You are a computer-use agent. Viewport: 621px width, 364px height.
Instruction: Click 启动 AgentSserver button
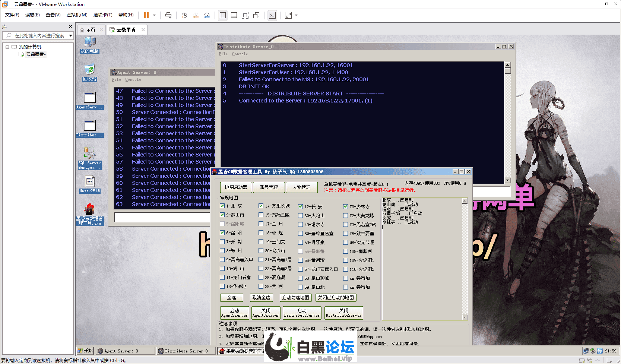coord(235,313)
